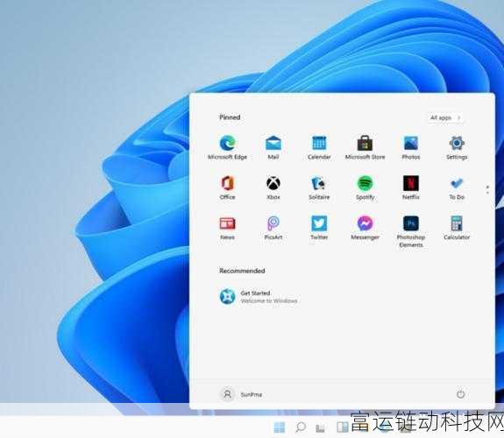Go to next pinned apps page dots
The image size is (504, 438).
(487, 189)
